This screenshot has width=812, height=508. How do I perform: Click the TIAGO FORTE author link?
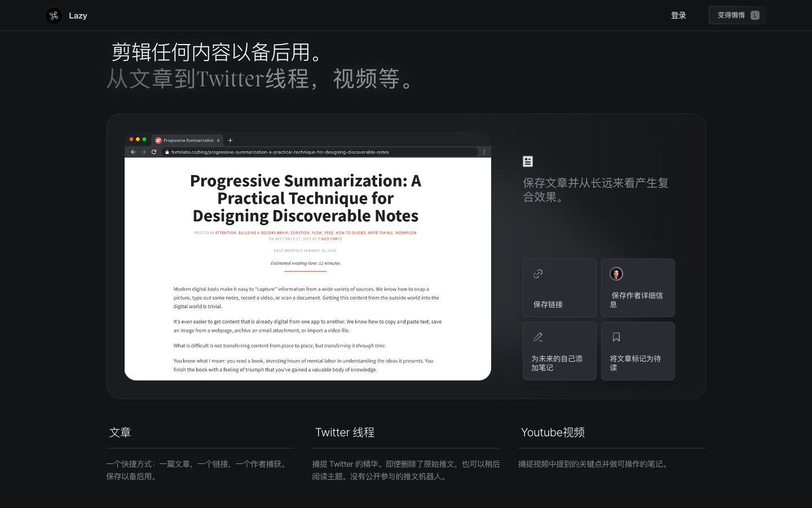pyautogui.click(x=330, y=239)
